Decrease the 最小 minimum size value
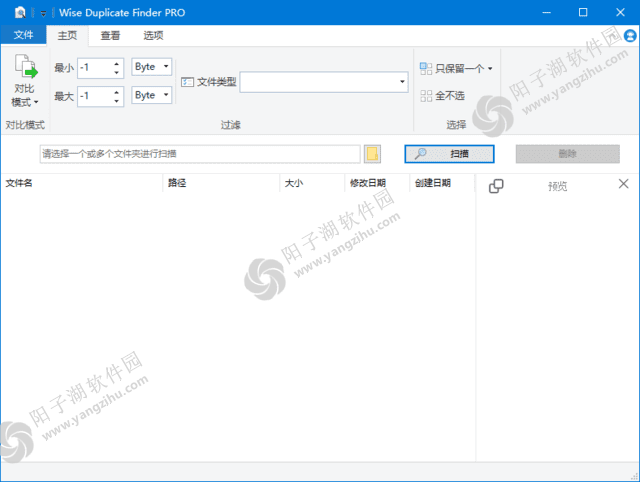This screenshot has width=640, height=482. click(x=116, y=72)
